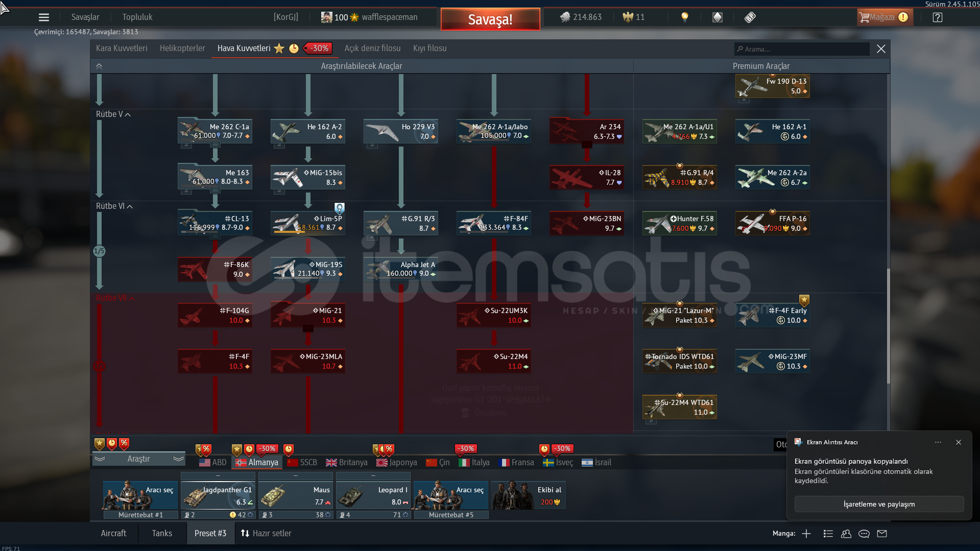
Task: Select Aircraft preset tab
Action: (x=113, y=533)
